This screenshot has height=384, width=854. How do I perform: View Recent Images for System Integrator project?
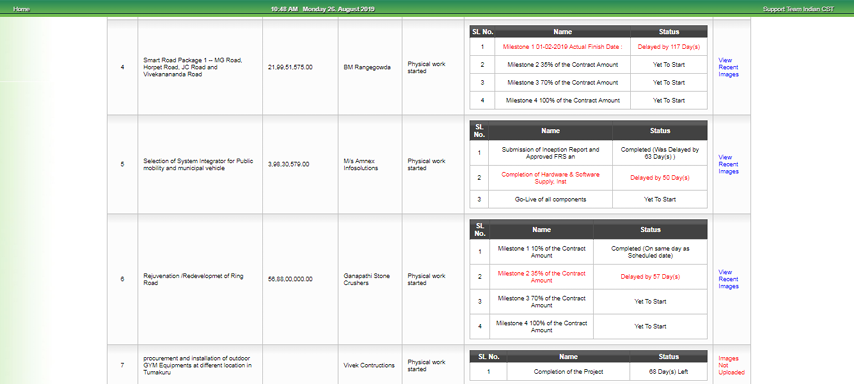click(x=728, y=164)
